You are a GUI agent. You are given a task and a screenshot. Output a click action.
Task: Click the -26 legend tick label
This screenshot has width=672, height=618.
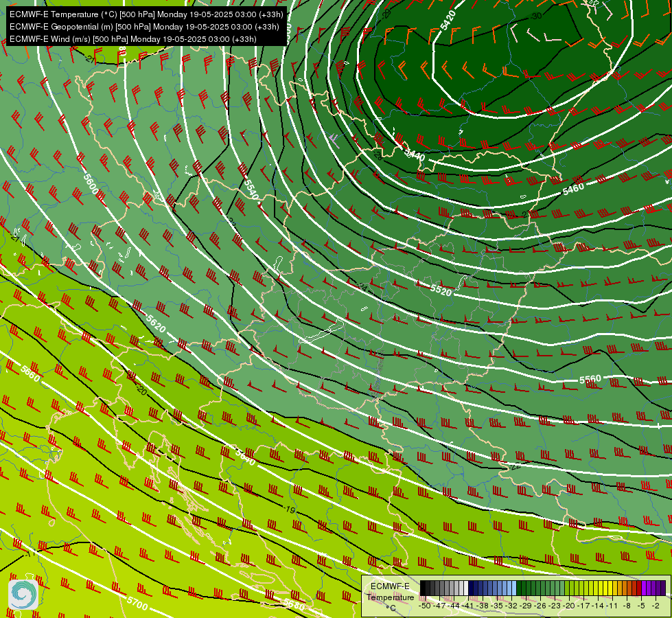(540, 606)
